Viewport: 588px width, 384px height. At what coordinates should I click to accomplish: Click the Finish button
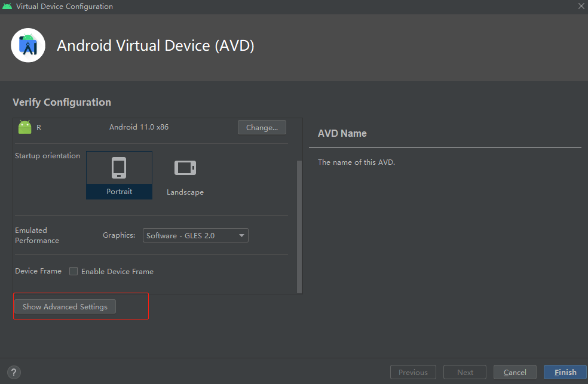pos(565,373)
